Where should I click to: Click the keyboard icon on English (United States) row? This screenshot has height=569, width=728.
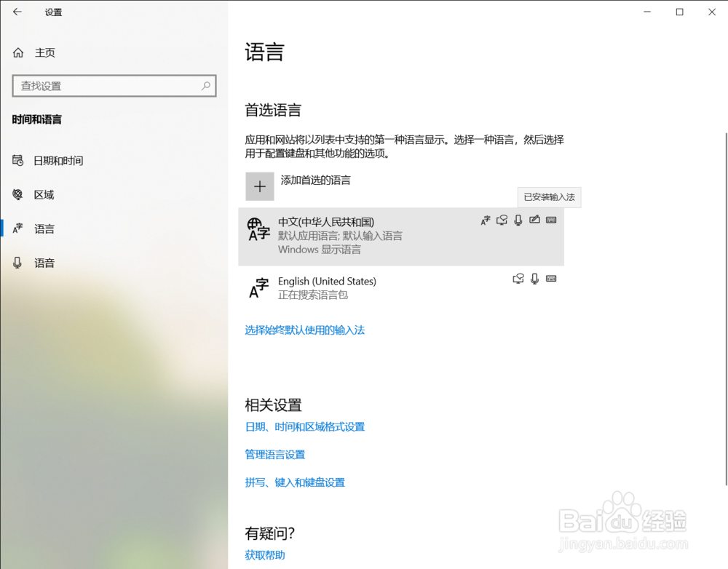coord(551,279)
